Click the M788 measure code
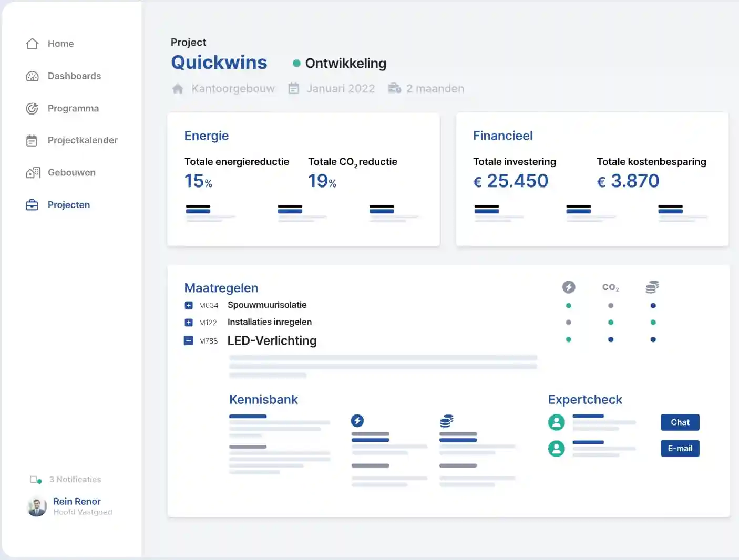Viewport: 739px width, 560px height. [x=208, y=341]
